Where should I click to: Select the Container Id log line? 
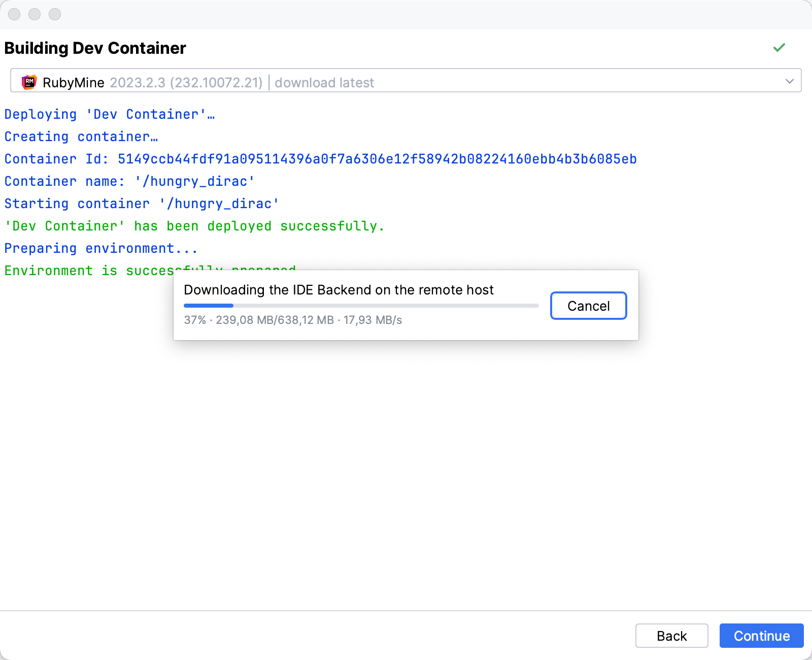click(320, 159)
